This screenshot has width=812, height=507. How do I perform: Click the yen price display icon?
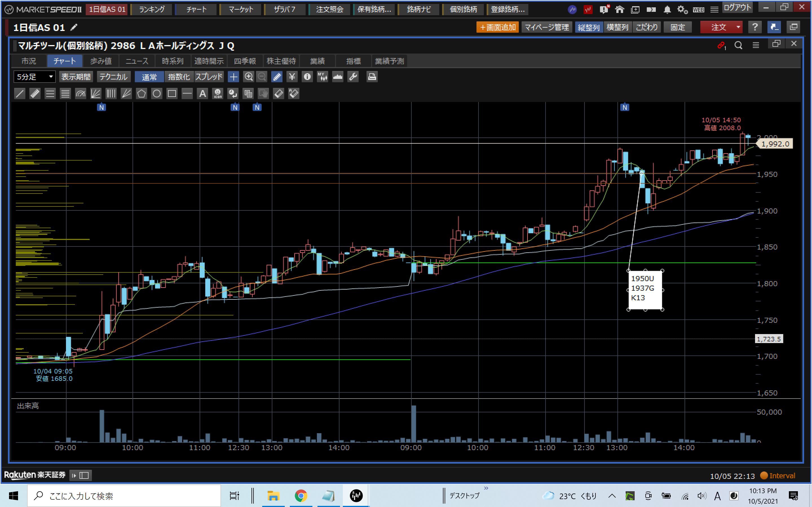pyautogui.click(x=292, y=77)
